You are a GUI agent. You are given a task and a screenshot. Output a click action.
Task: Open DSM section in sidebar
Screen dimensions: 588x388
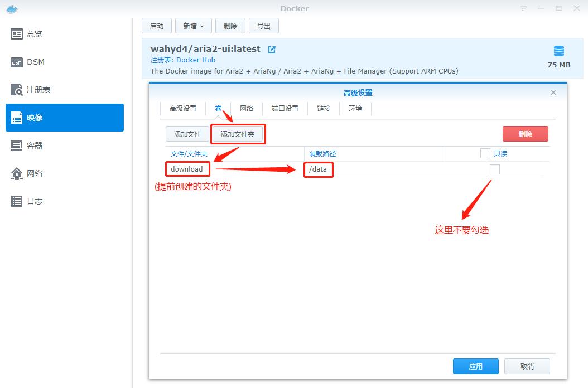pos(65,62)
